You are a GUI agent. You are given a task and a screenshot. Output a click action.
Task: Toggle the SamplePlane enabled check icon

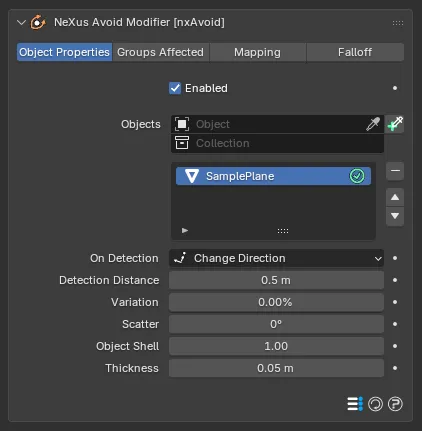tap(357, 176)
